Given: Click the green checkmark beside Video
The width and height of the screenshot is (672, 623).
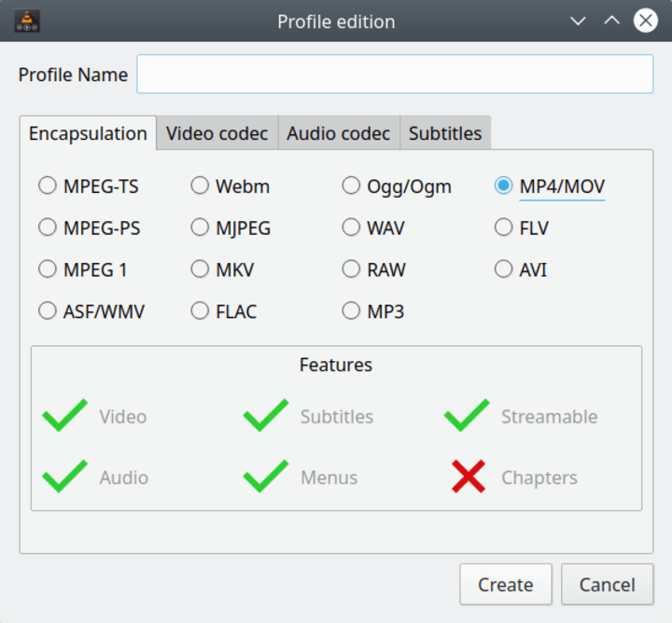Looking at the screenshot, I should tap(64, 416).
